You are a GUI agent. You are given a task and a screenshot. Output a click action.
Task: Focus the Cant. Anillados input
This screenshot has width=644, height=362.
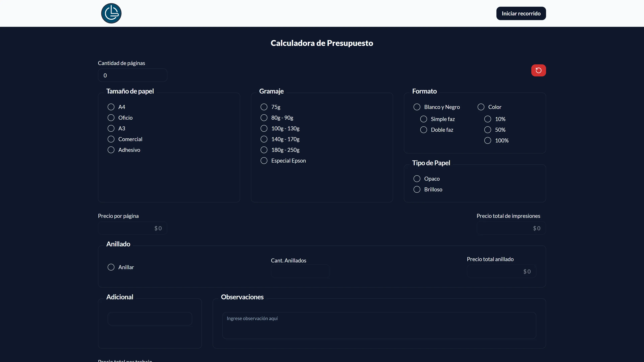click(x=300, y=271)
